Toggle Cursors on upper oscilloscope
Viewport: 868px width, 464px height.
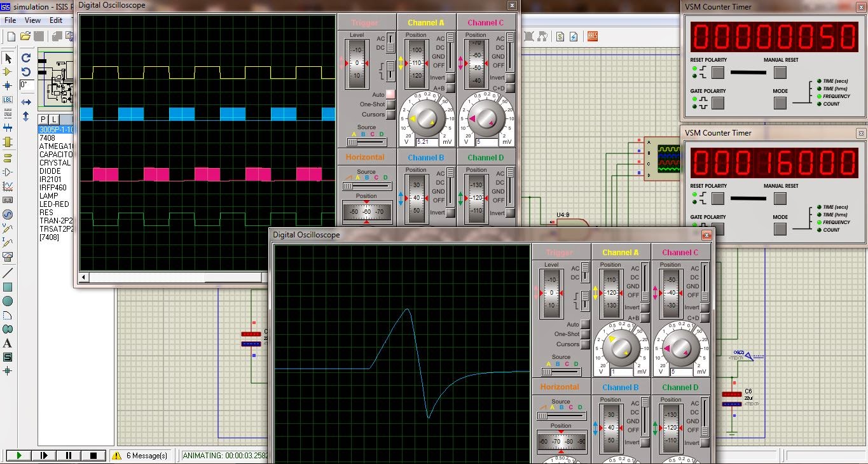click(x=390, y=115)
